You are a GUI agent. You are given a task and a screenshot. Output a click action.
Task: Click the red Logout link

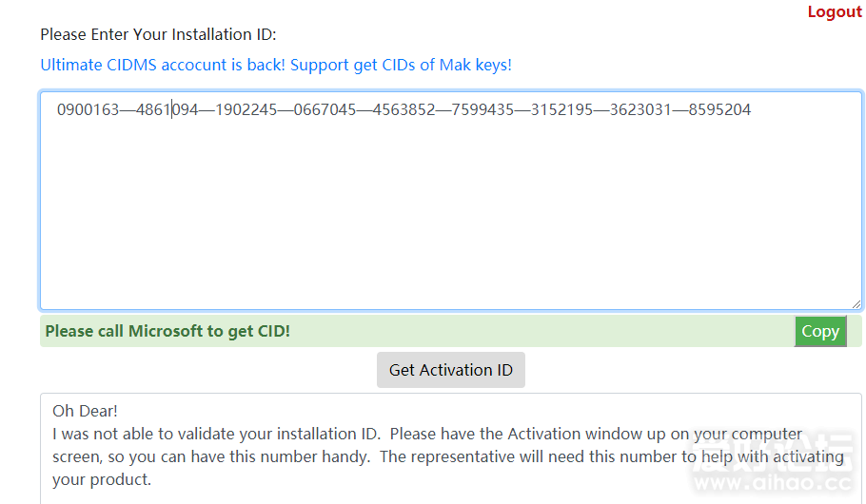pos(835,11)
